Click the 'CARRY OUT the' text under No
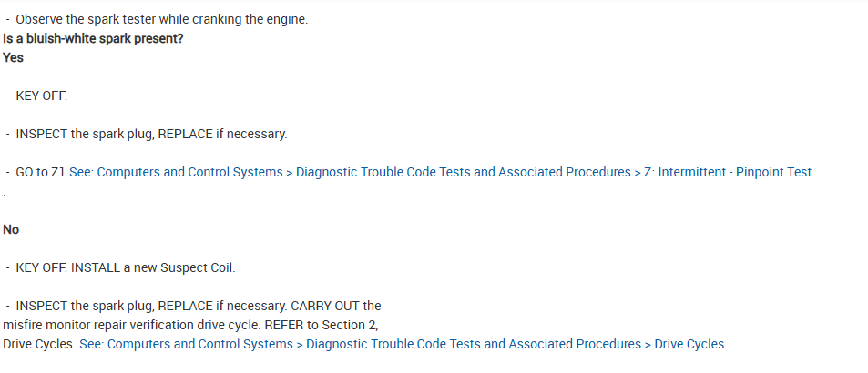 pos(335,306)
